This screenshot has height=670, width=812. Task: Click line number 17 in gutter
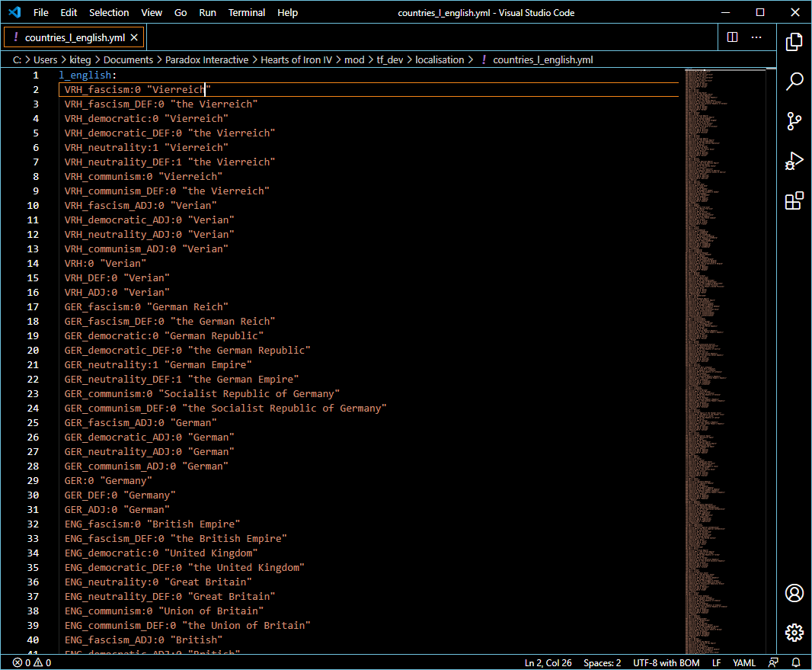[33, 306]
